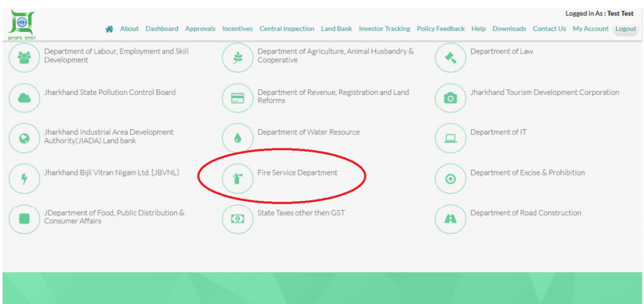
Task: Click the JIADA Land bank globe icon
Action: click(24, 138)
